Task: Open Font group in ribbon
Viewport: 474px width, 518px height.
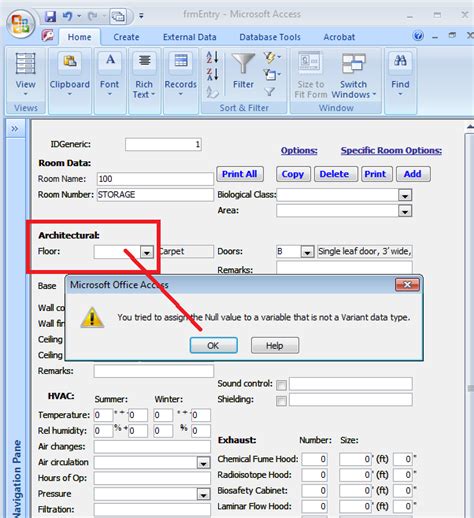Action: tap(110, 75)
